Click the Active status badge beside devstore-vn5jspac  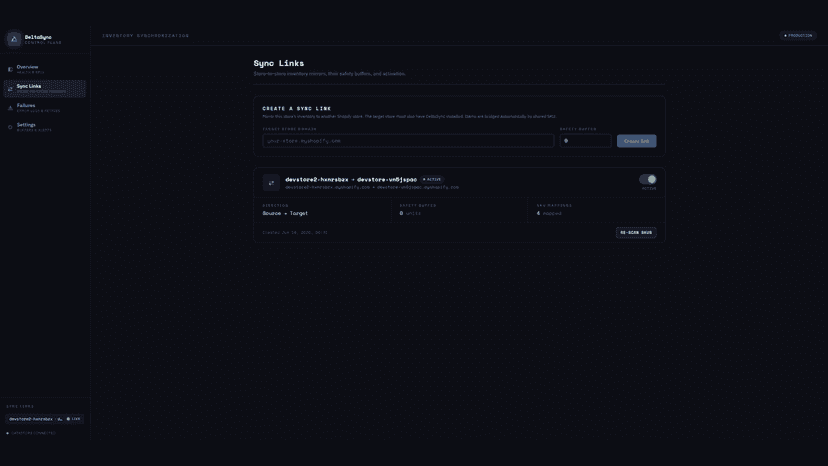click(432, 180)
